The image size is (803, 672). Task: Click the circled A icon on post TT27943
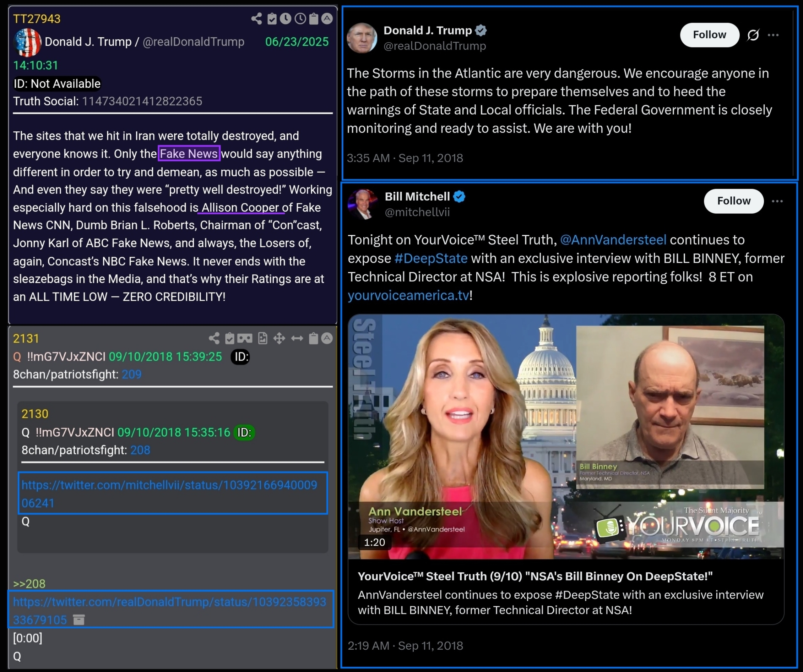[x=327, y=18]
